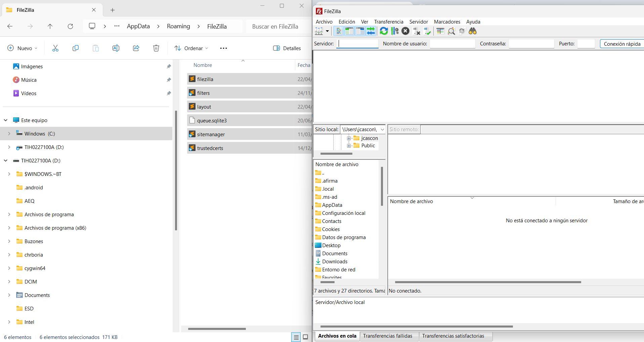Open the FileZilla Site Manager icon

click(318, 31)
